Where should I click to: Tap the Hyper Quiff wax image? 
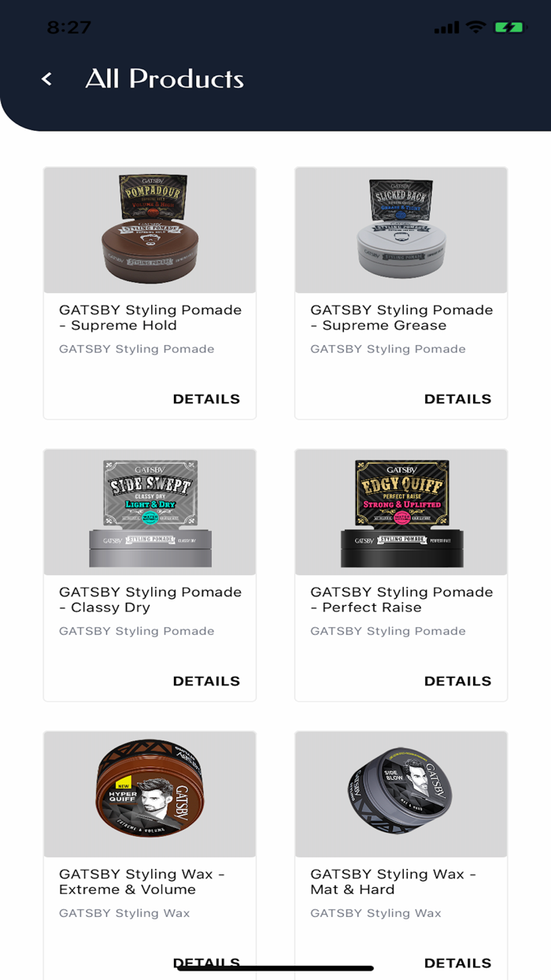click(x=150, y=794)
